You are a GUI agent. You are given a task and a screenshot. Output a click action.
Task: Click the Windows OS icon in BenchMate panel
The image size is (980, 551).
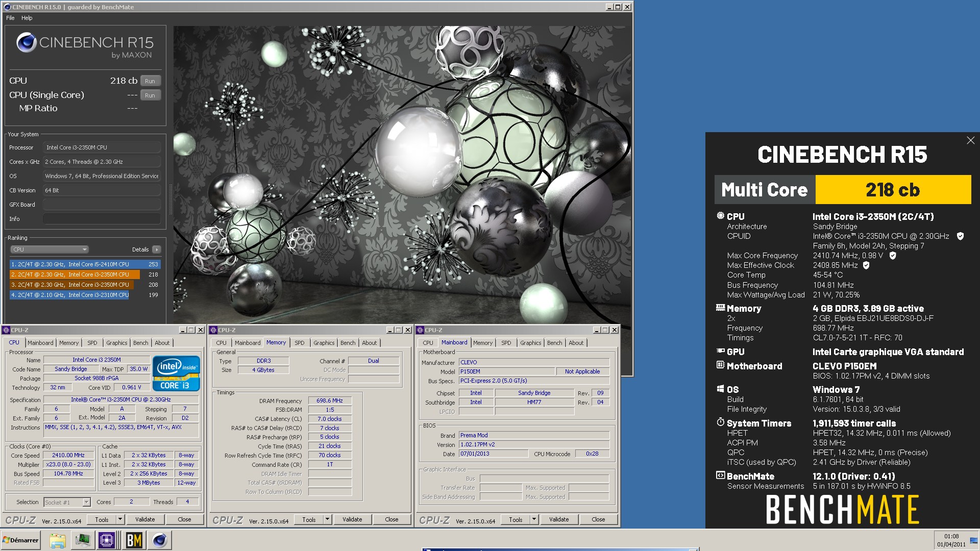(x=720, y=389)
